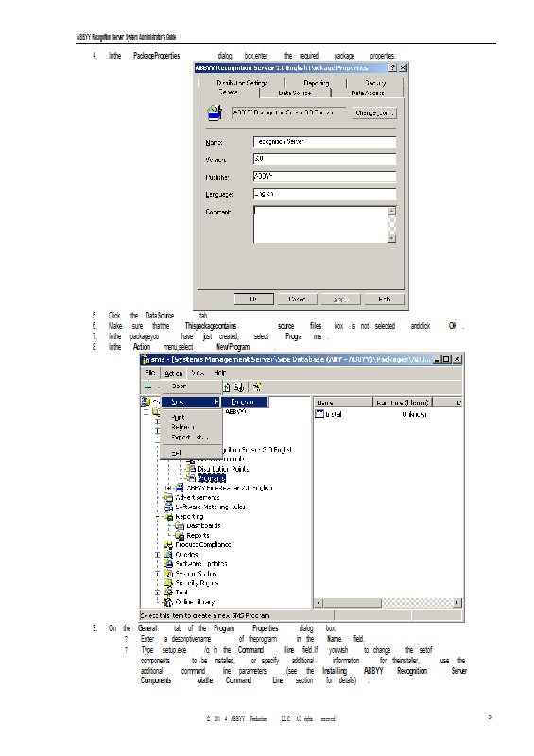
Task: Switch to the Security tab
Action: (x=375, y=83)
